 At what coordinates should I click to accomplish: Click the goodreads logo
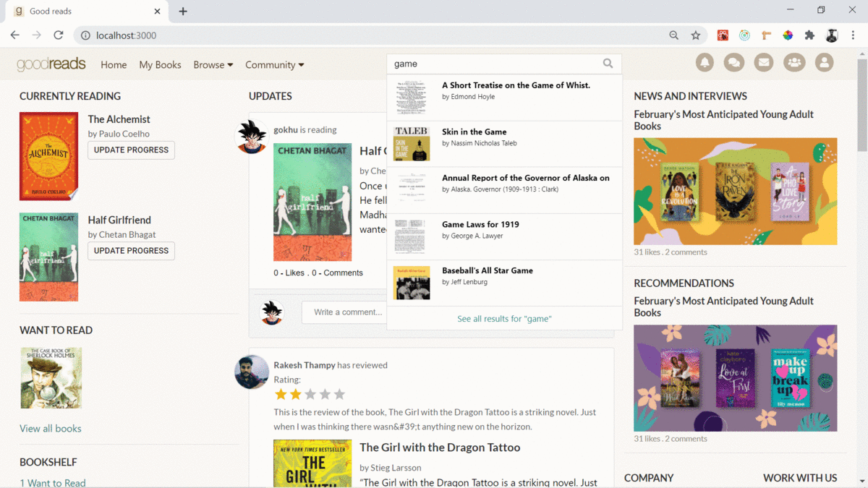[x=51, y=64]
